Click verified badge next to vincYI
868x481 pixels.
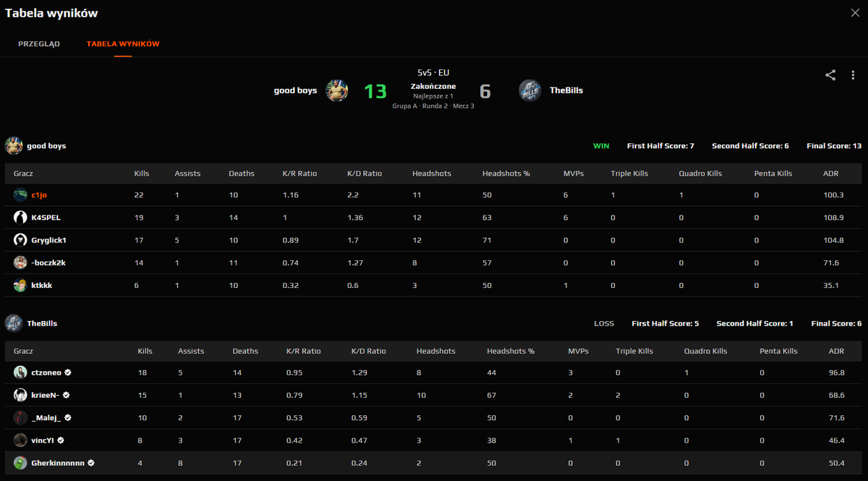(x=61, y=440)
